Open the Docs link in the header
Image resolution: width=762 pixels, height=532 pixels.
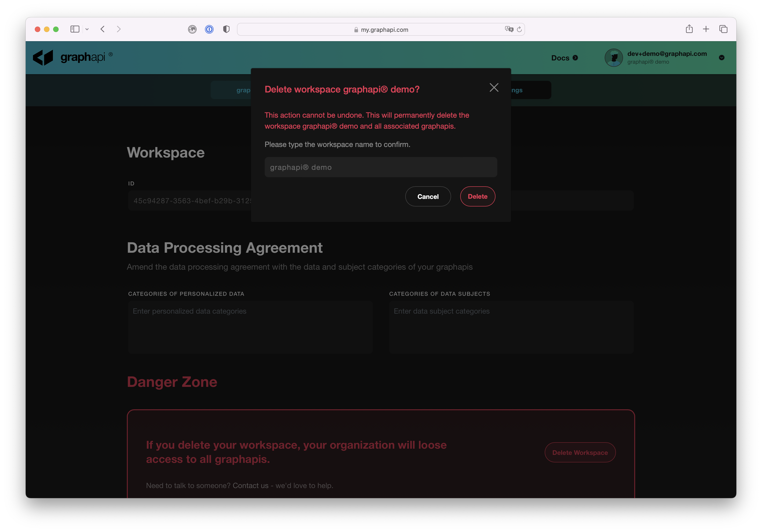(x=564, y=58)
